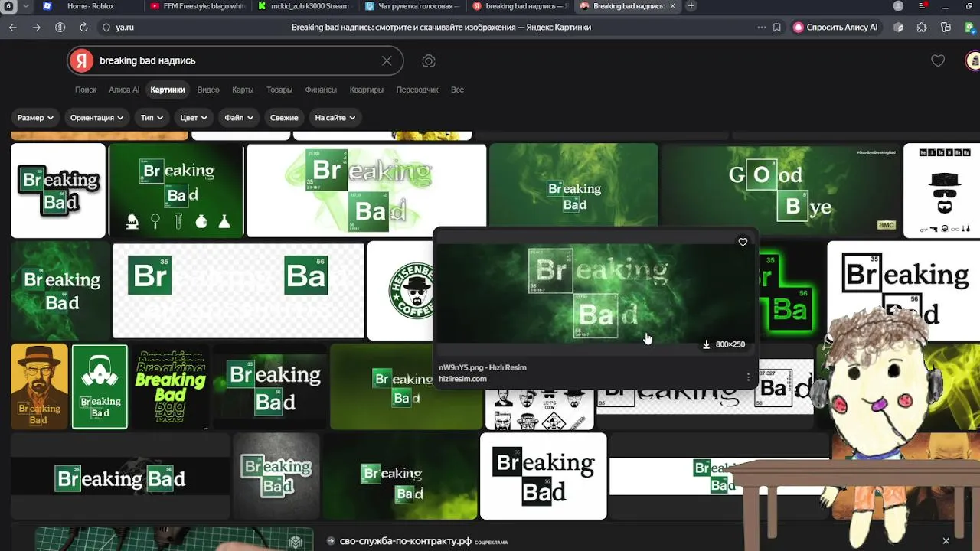Open the Карты tab
Screen dimensions: 980x551
click(243, 90)
